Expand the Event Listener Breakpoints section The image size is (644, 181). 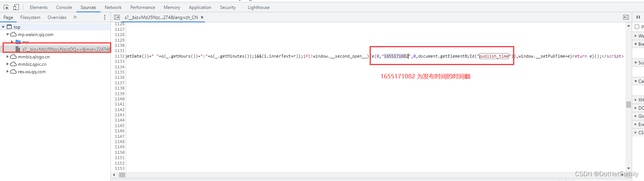[636, 125]
